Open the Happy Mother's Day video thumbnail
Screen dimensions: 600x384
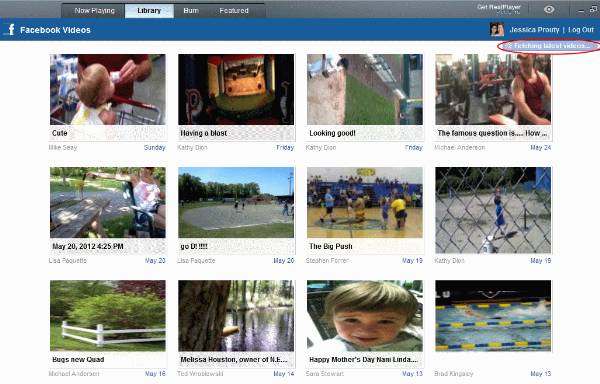[x=365, y=316]
